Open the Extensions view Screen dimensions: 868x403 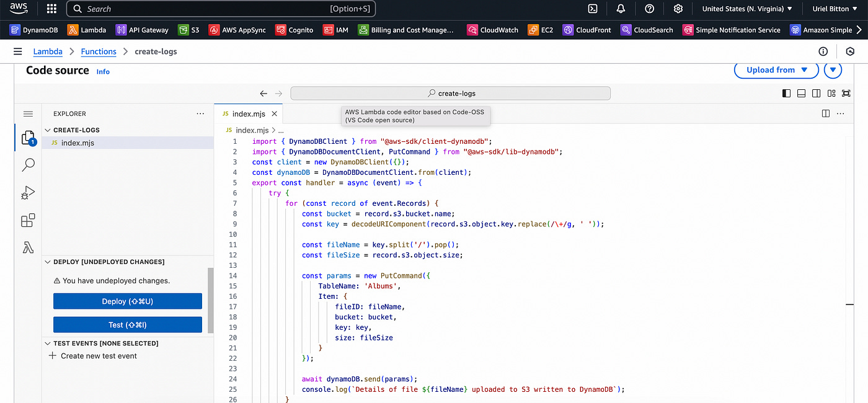[x=28, y=221]
